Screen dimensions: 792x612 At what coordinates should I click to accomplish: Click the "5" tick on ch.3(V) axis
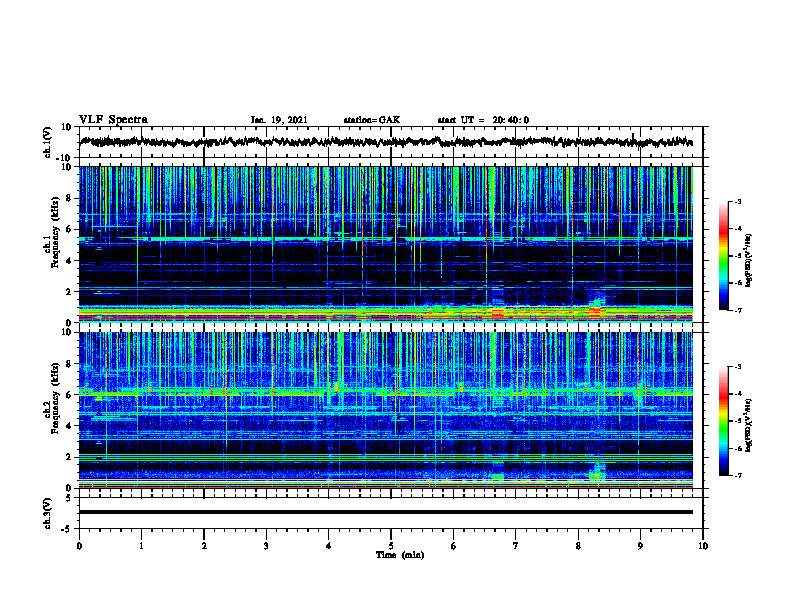[x=69, y=498]
